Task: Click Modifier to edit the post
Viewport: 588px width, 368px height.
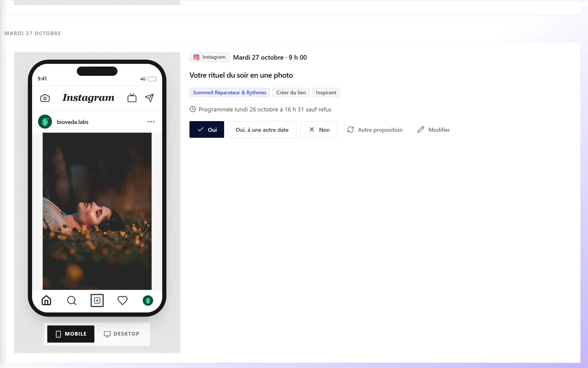Action: tap(434, 130)
